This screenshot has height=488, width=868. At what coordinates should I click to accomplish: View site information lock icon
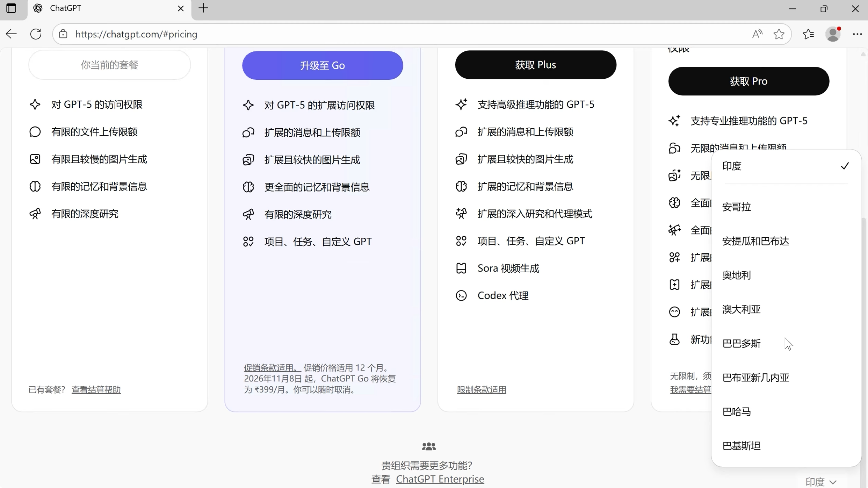point(63,34)
